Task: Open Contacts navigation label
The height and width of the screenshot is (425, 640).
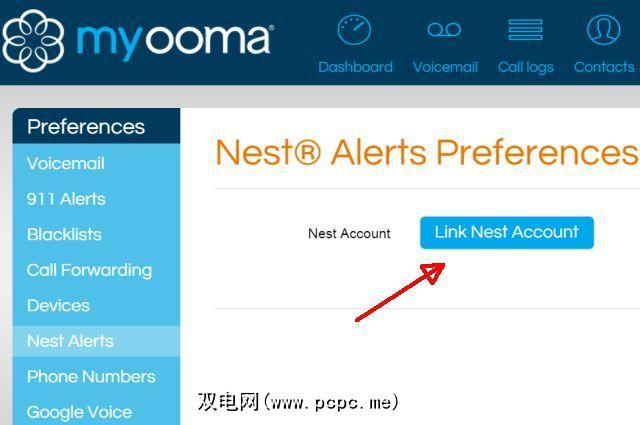Action: 604,67
